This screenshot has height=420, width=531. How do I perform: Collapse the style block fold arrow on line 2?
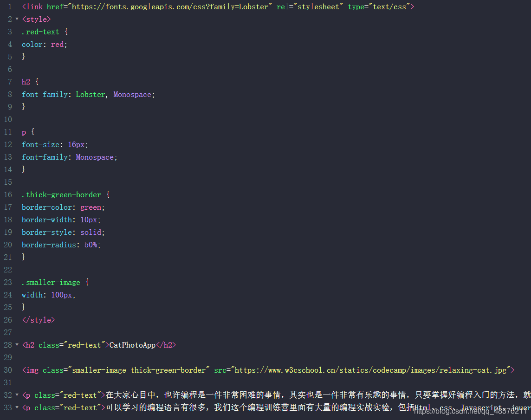[x=17, y=19]
